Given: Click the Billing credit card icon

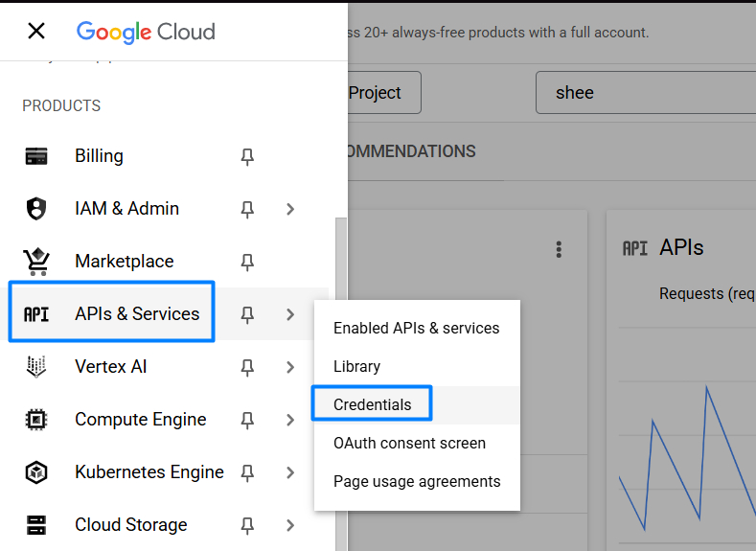Looking at the screenshot, I should (x=36, y=156).
